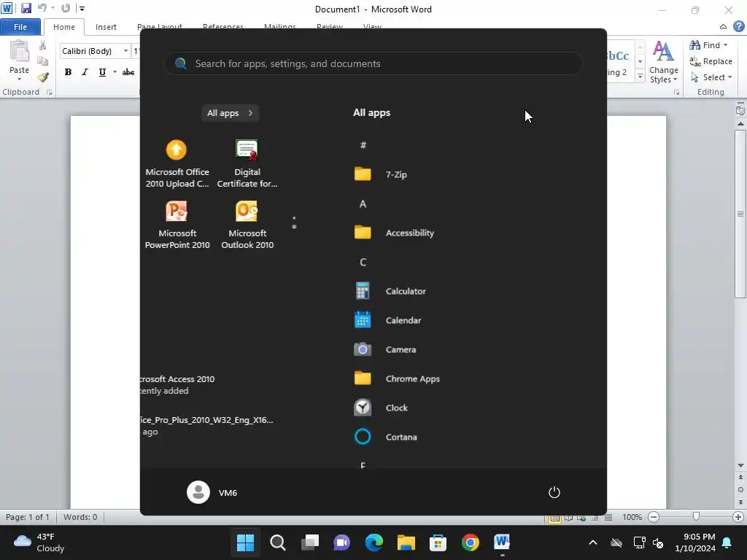Click the Cut scissors icon
The width and height of the screenshot is (747, 560).
[43, 46]
